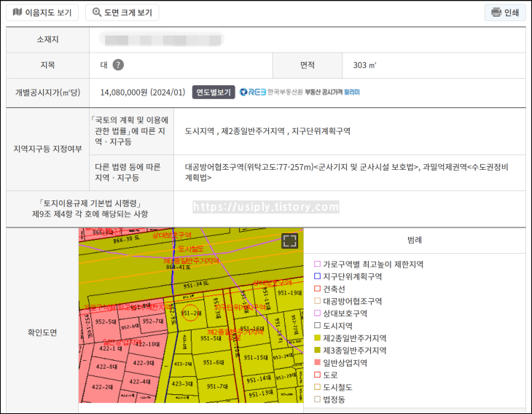Click parcel 422-9대 on the map
The image size is (532, 414).
click(144, 363)
